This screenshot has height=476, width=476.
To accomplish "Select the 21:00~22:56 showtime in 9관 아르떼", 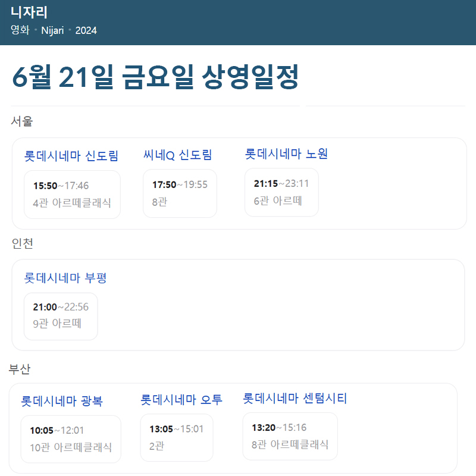I will tap(61, 317).
